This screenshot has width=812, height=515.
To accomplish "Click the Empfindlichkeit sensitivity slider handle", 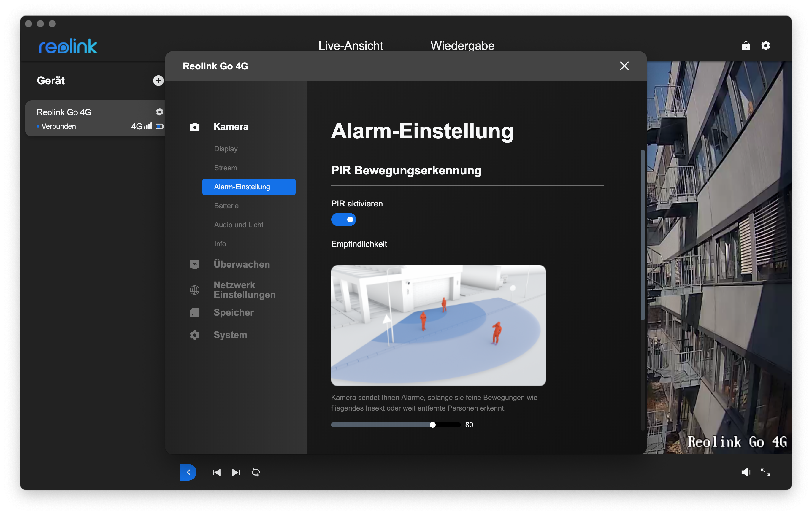I will point(432,425).
